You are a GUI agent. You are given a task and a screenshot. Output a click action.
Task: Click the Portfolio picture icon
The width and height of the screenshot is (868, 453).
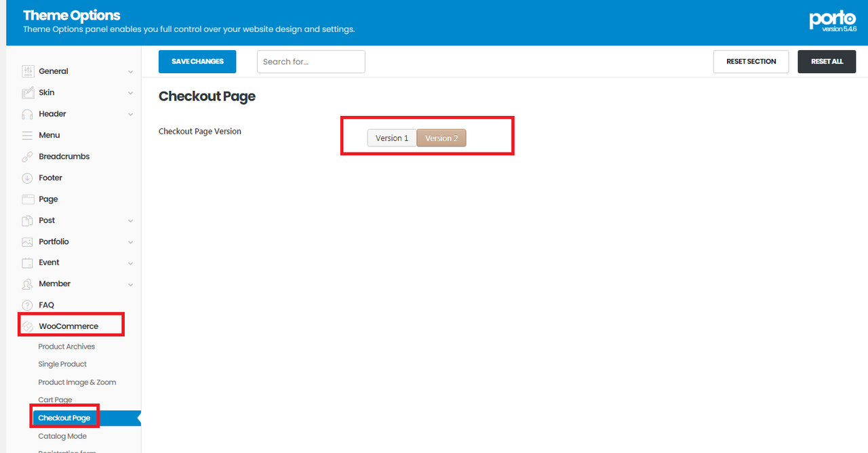point(28,242)
